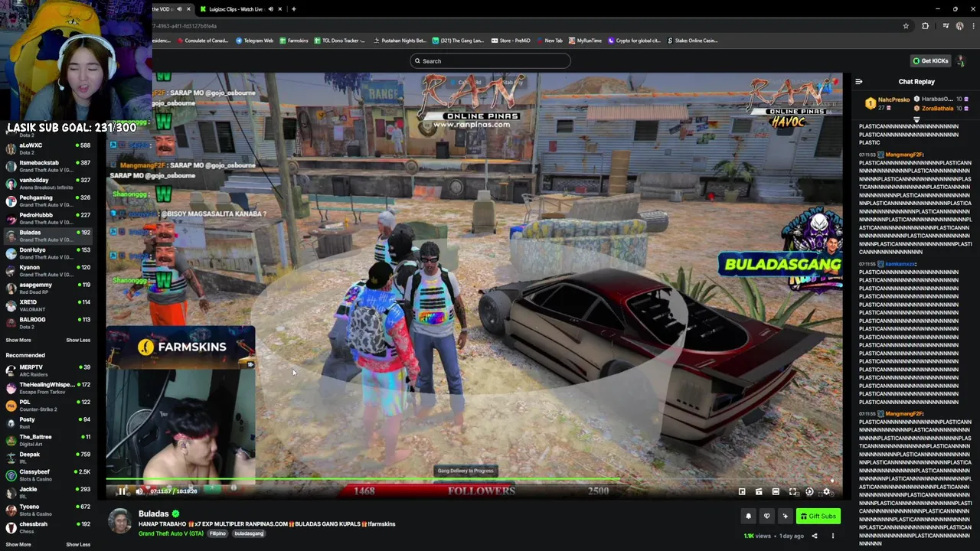Open PGL Counter-Strike 2 channel
980x551 pixels.
point(47,406)
